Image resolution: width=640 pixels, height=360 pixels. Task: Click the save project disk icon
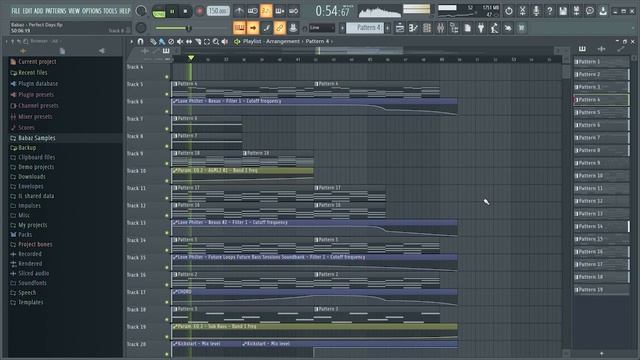(x=563, y=11)
